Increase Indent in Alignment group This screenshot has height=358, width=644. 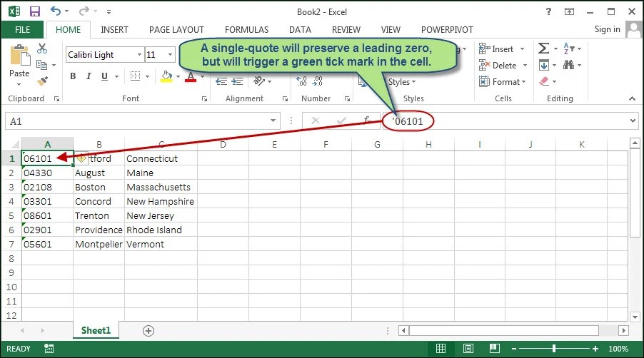coord(237,81)
